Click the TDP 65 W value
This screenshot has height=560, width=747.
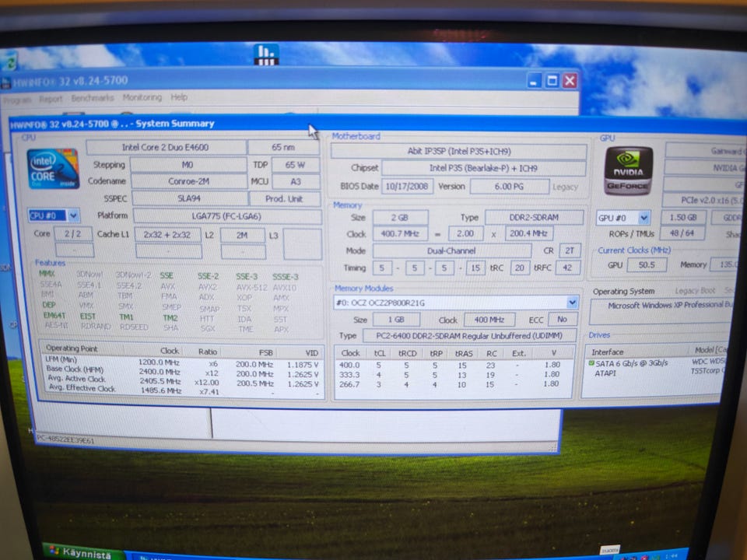296,165
